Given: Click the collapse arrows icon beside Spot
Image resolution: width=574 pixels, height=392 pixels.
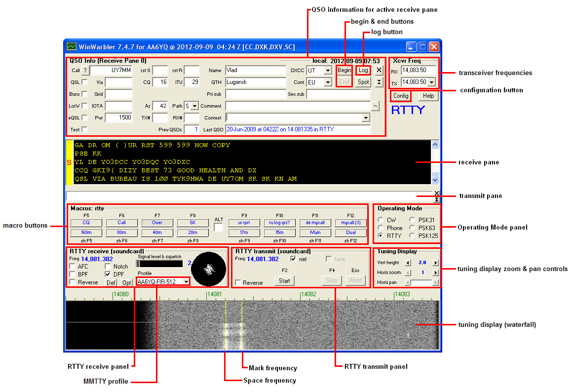Looking at the screenshot, I should pyautogui.click(x=379, y=82).
